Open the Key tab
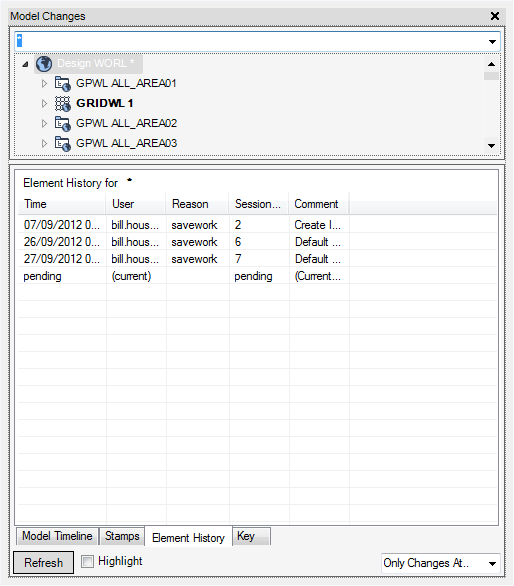 [x=251, y=536]
